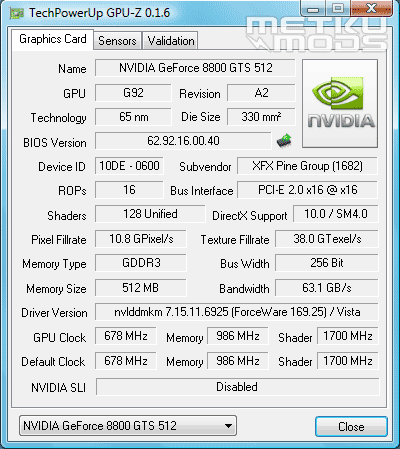400x449 pixels.
Task: Click the Bandwidth 63.1 GB/s field
Action: coord(327,288)
